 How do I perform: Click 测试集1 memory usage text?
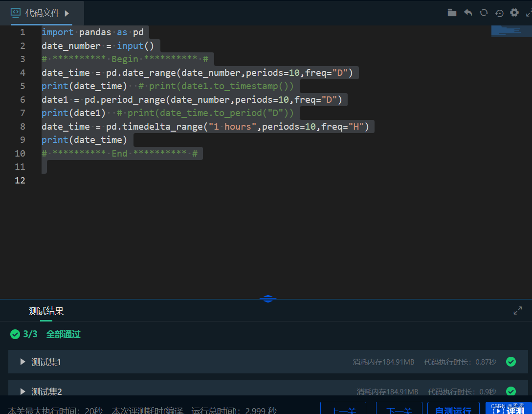383,362
